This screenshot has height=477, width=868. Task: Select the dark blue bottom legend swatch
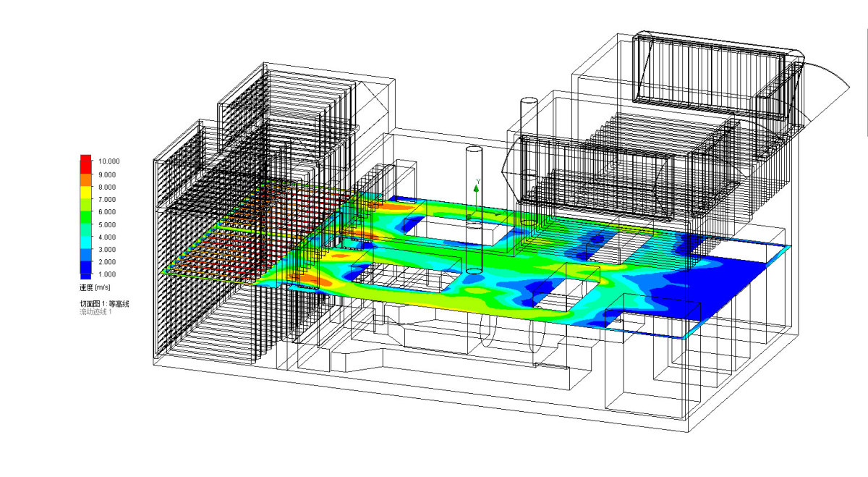tap(85, 274)
